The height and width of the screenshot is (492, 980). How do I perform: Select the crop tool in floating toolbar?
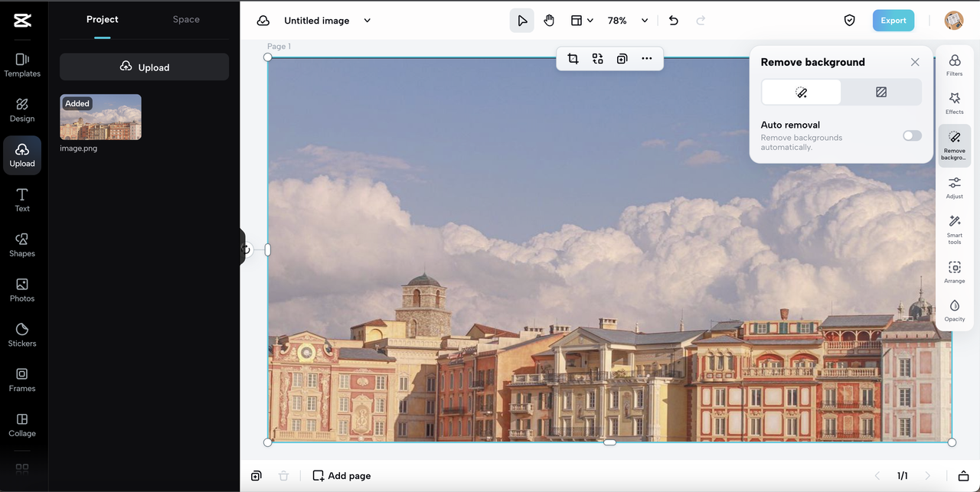click(x=573, y=58)
